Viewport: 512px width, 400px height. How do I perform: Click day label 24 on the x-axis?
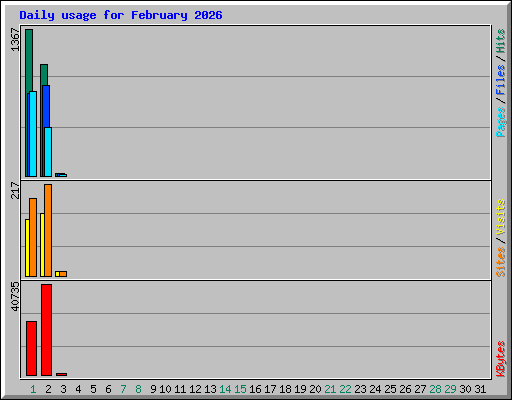pos(375,389)
